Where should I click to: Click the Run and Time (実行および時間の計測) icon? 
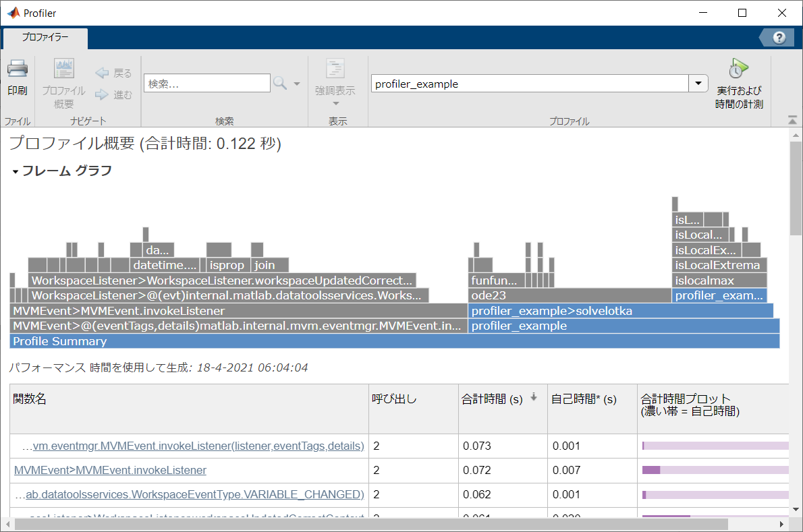pyautogui.click(x=738, y=69)
